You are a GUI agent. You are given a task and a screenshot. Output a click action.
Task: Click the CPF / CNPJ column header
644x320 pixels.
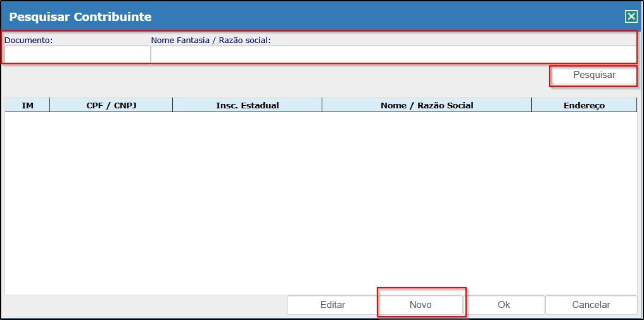pyautogui.click(x=111, y=105)
